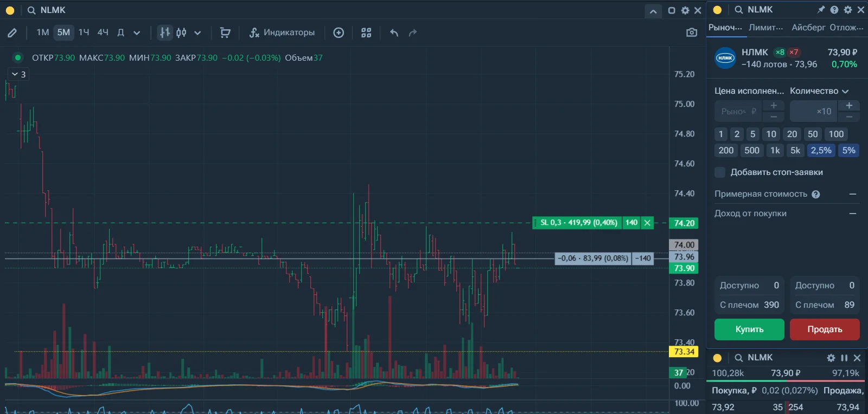Open ticker search in the order book widget
Viewport: 868px width, 414px height.
point(739,358)
